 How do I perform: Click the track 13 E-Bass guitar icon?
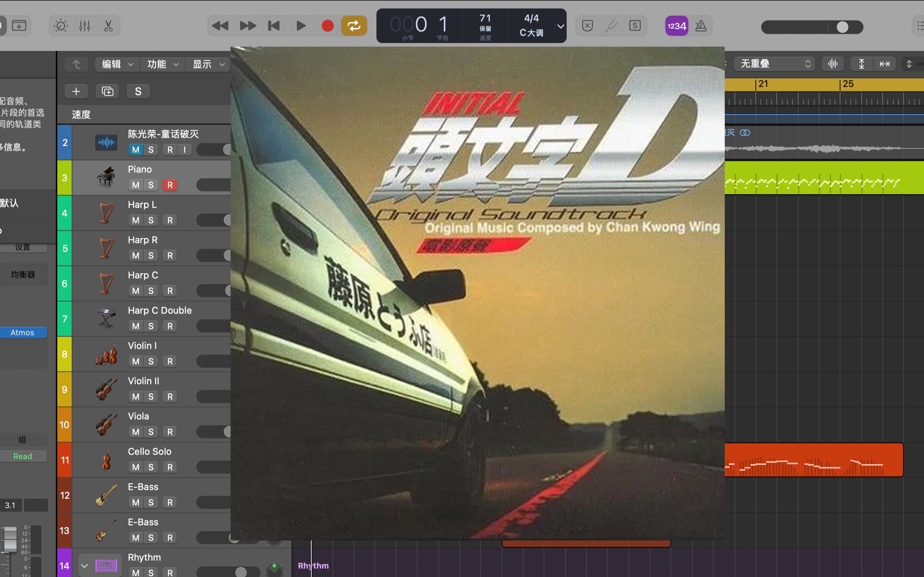click(x=107, y=530)
